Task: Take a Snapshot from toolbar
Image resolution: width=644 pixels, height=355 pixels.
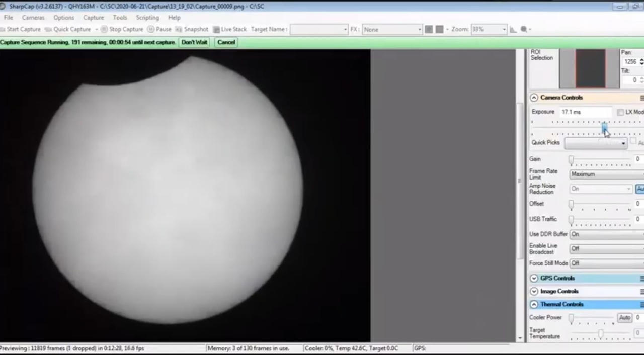Action: click(179, 29)
